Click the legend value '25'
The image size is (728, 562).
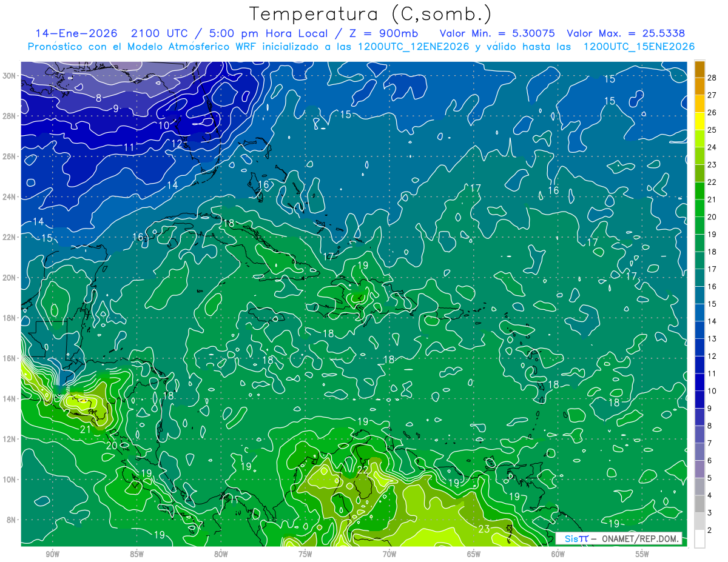[712, 130]
